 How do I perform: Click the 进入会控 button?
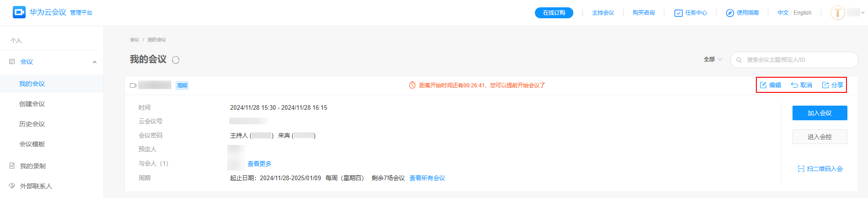pyautogui.click(x=819, y=137)
